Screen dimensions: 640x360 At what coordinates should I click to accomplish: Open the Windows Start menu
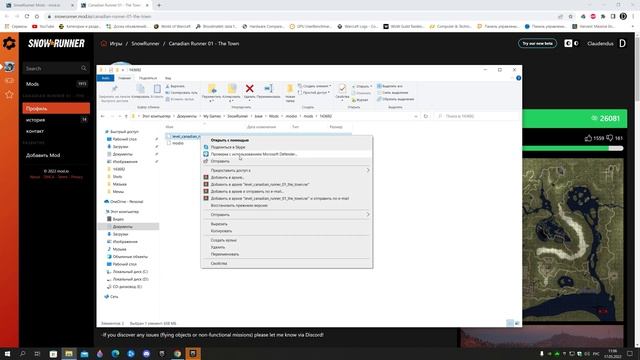[7, 353]
